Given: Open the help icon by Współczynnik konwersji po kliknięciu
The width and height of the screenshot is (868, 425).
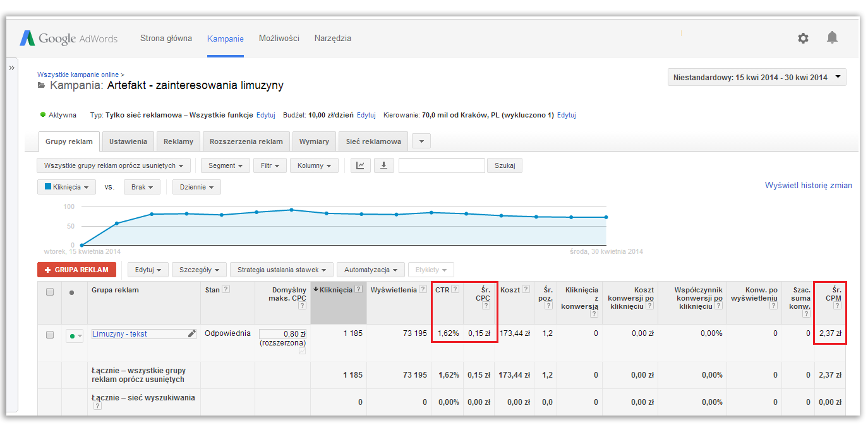Looking at the screenshot, I should 718,306.
